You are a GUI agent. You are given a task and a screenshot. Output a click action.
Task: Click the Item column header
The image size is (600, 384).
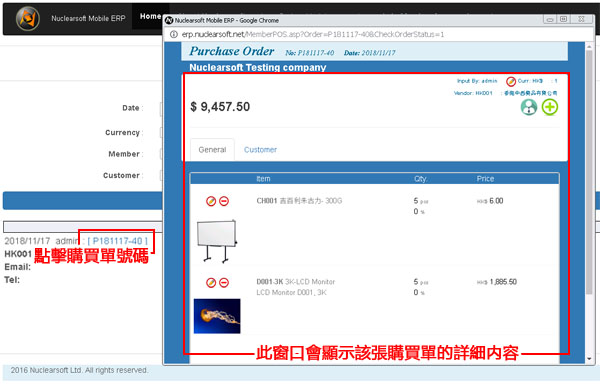coord(263,179)
